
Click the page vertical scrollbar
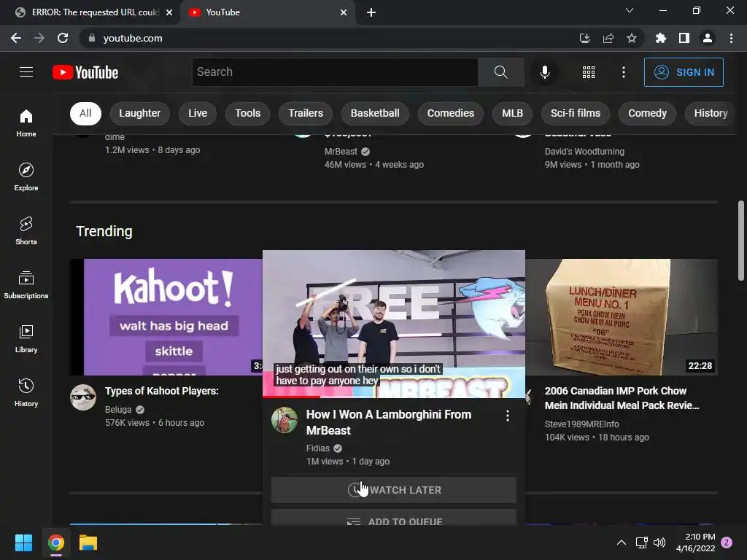(x=741, y=241)
